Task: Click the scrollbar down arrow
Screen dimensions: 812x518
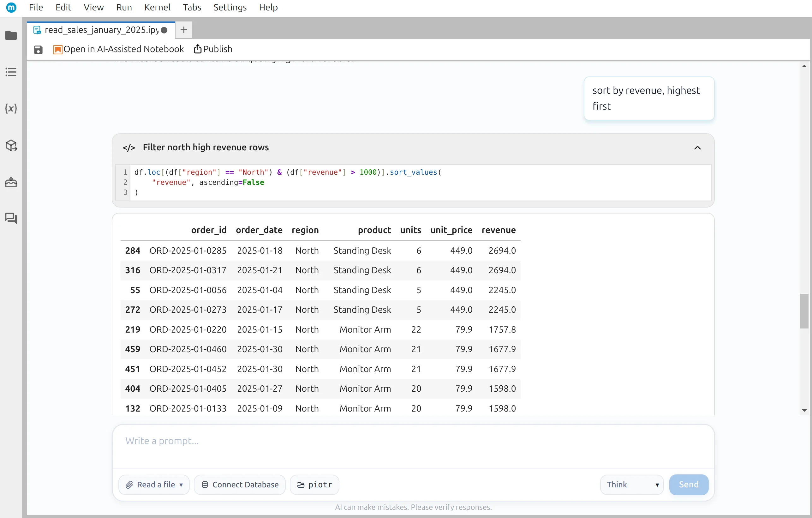Action: click(804, 410)
